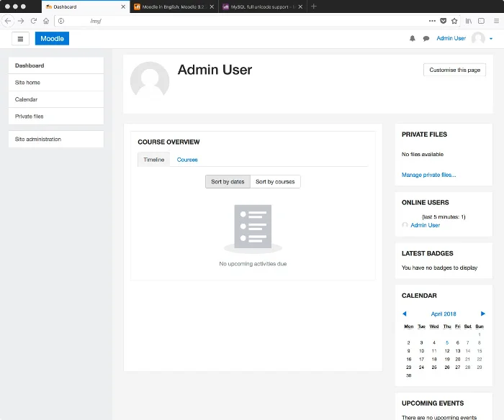This screenshot has height=420, width=504.
Task: Open the Firefox application menu
Action: (x=496, y=21)
